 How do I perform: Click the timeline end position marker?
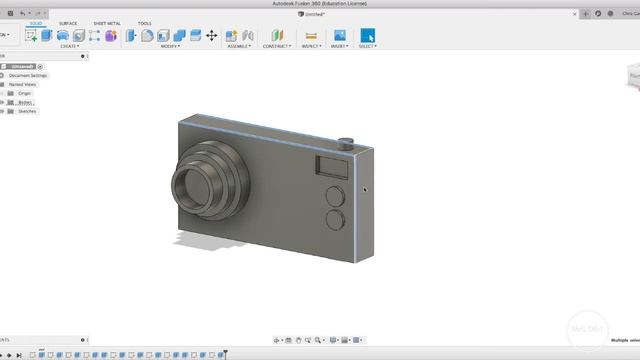coord(225,354)
